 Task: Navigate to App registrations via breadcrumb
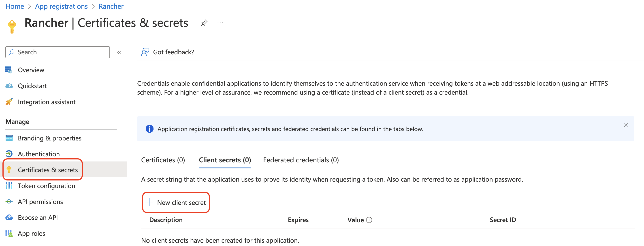click(x=61, y=6)
